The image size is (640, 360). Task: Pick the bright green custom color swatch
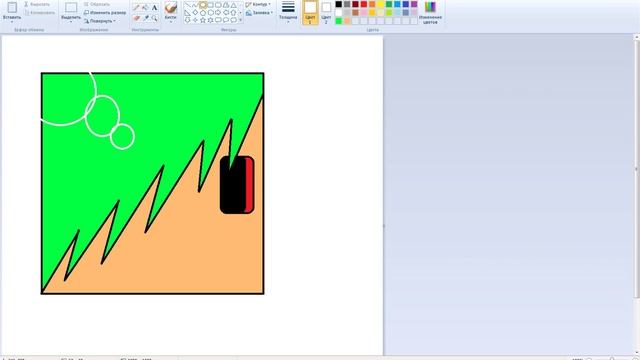point(338,21)
